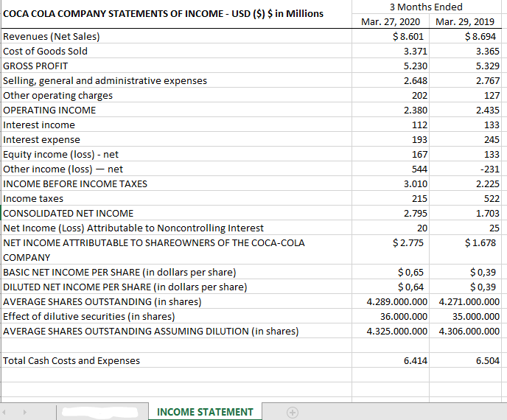Select pre-tax income value 2.225
The height and width of the screenshot is (420, 507).
pos(488,184)
